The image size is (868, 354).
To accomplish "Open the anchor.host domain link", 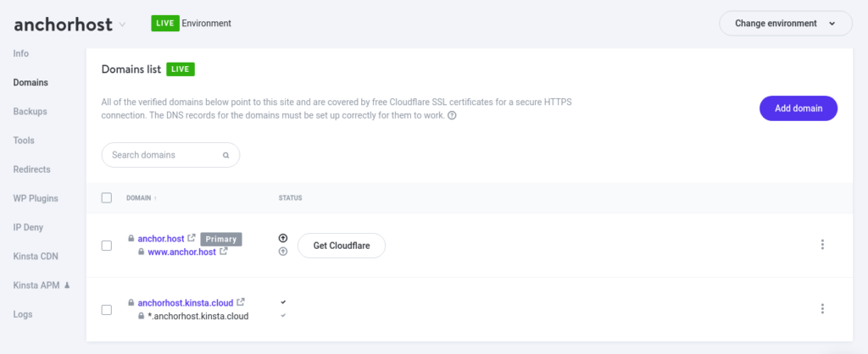I will point(161,238).
